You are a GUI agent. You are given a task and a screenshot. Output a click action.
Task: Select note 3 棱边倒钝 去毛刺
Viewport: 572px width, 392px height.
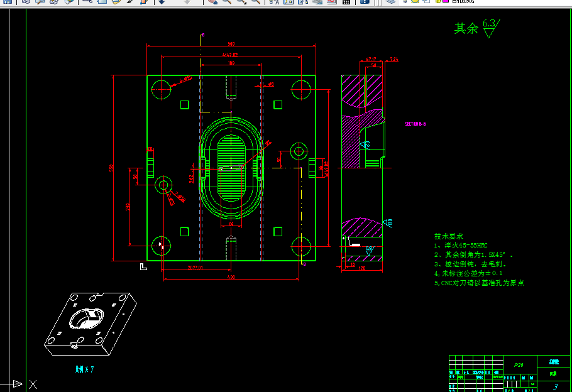[470, 264]
